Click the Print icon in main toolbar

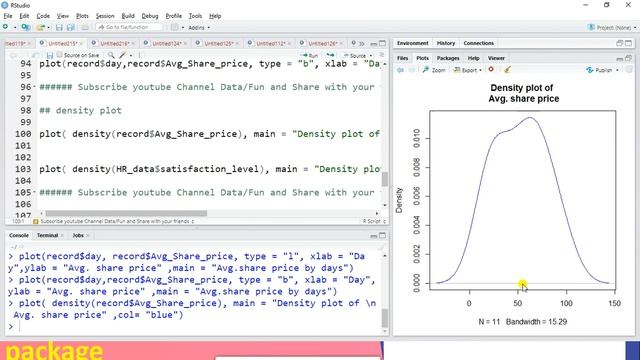point(85,27)
